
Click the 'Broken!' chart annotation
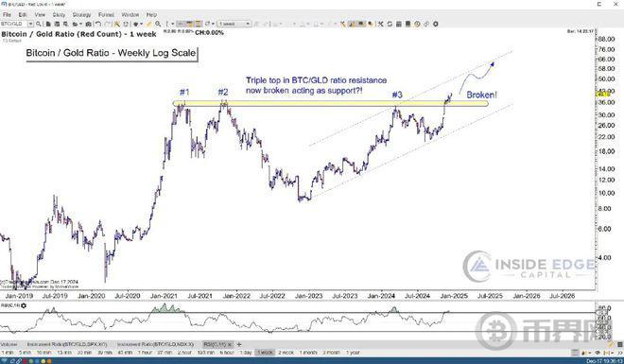[481, 95]
